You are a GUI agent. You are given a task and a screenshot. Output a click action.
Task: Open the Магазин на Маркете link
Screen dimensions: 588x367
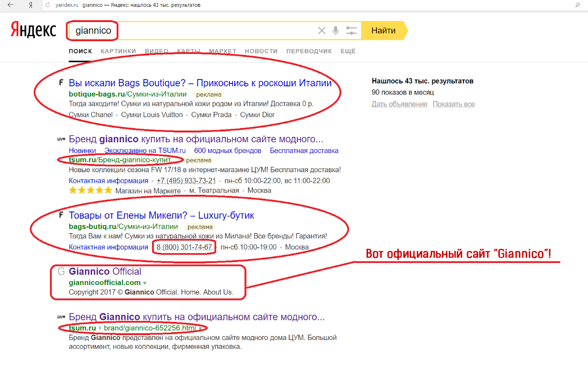pyautogui.click(x=149, y=190)
